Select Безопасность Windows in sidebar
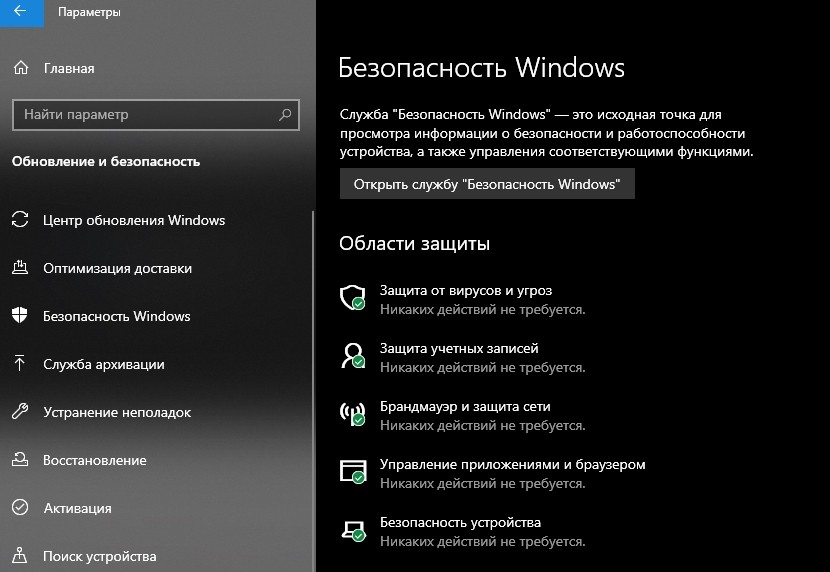830x572 pixels. 116,316
